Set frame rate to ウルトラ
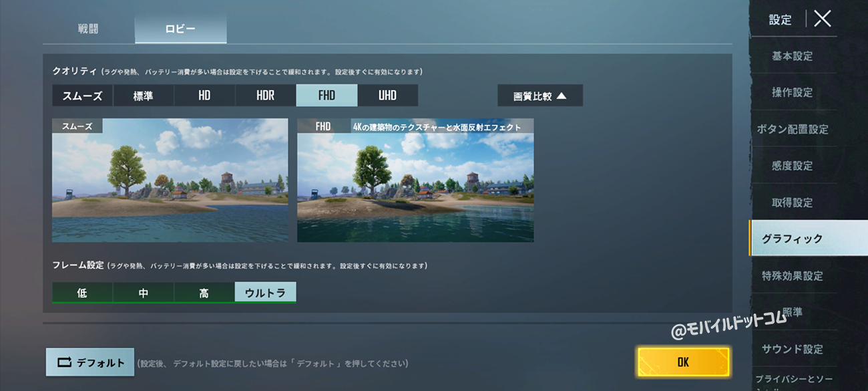Image resolution: width=868 pixels, height=391 pixels. coord(265,293)
